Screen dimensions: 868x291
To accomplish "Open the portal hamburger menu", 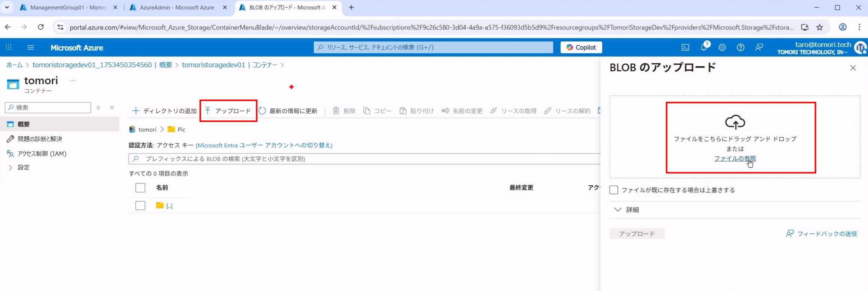I will click(31, 47).
